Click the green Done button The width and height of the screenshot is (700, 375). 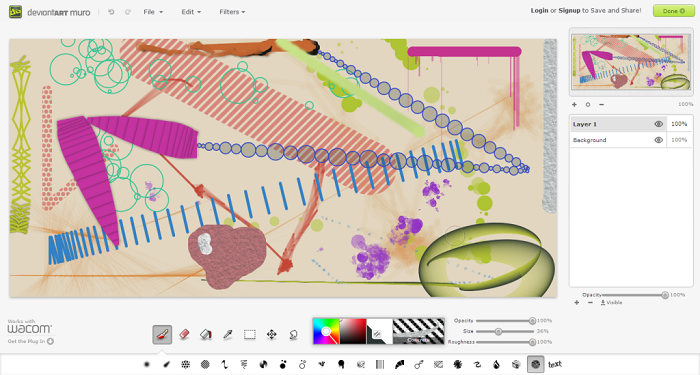point(674,11)
